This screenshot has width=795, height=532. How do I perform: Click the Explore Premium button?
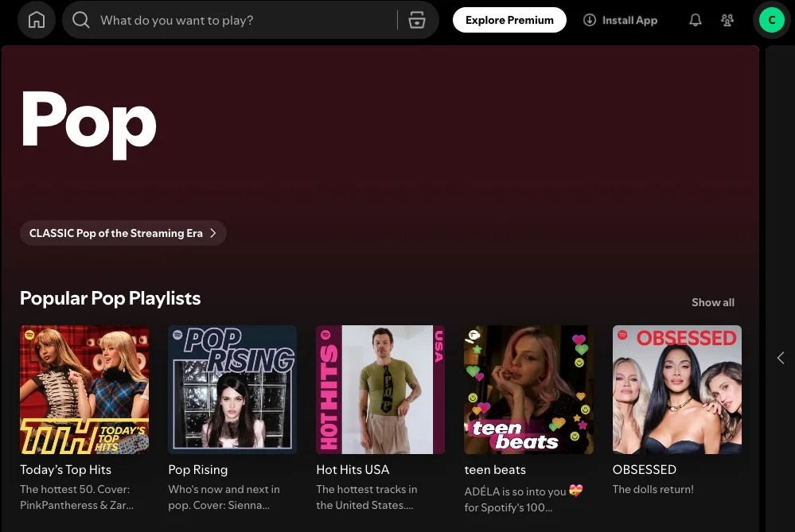click(x=509, y=20)
